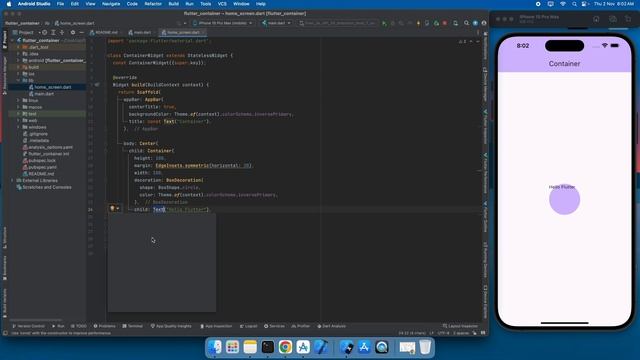Select home_screen.dart in project tree
Screen dimensions: 640x360
53,87
